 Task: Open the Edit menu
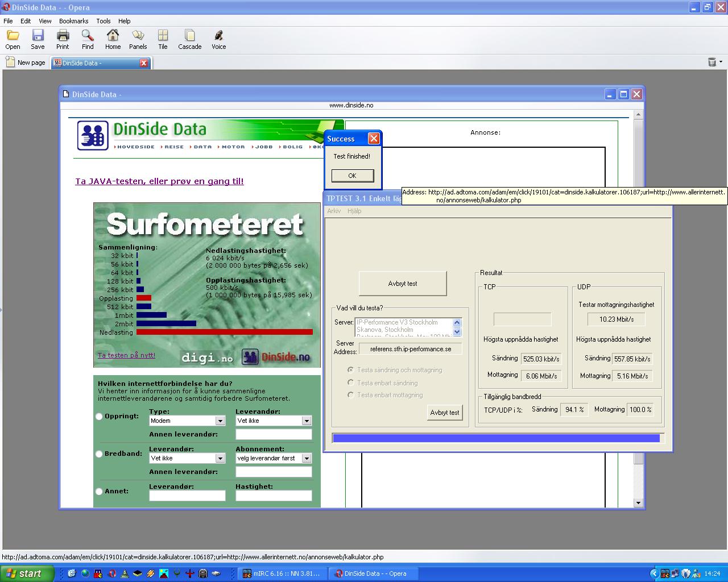[26, 21]
